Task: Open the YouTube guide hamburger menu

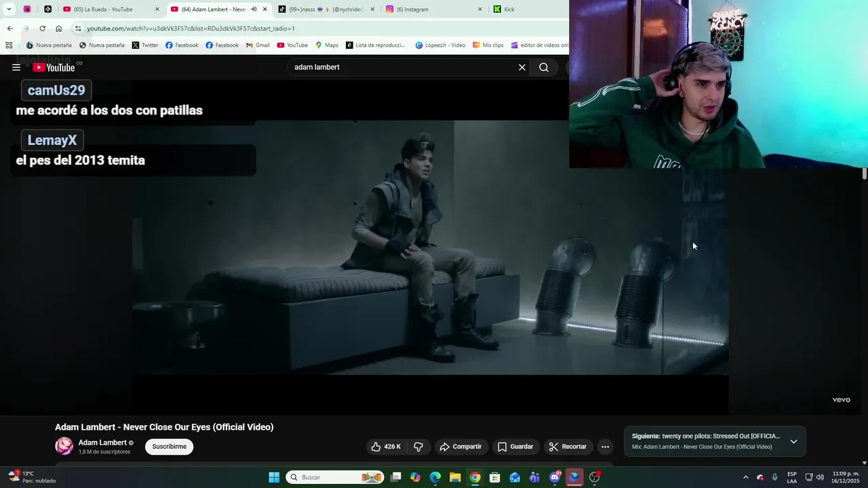Action: click(x=16, y=67)
